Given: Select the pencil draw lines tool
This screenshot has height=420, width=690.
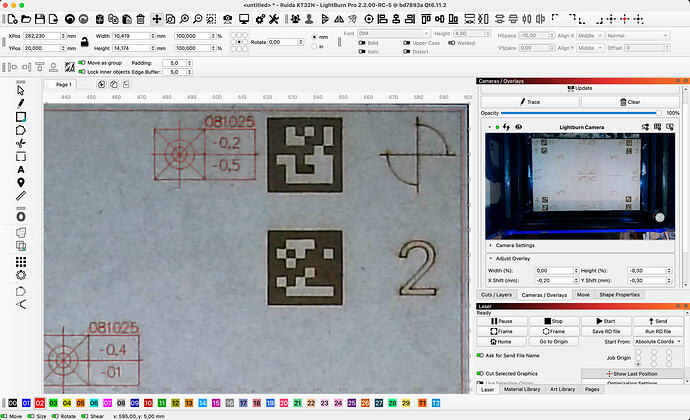Looking at the screenshot, I should pyautogui.click(x=21, y=103).
